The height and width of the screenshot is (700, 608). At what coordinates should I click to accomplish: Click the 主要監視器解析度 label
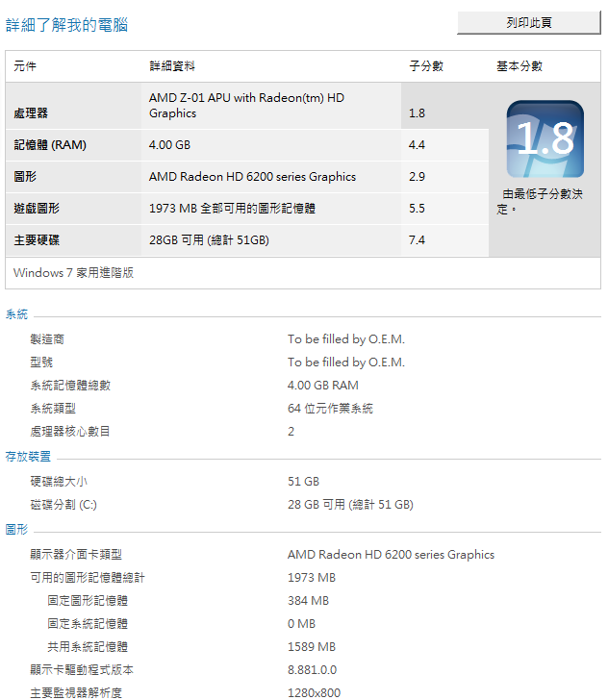(x=76, y=693)
